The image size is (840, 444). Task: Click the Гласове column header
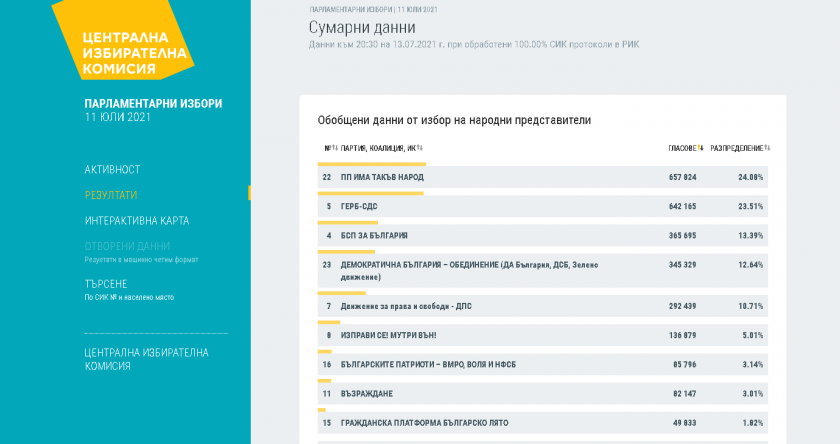point(682,148)
